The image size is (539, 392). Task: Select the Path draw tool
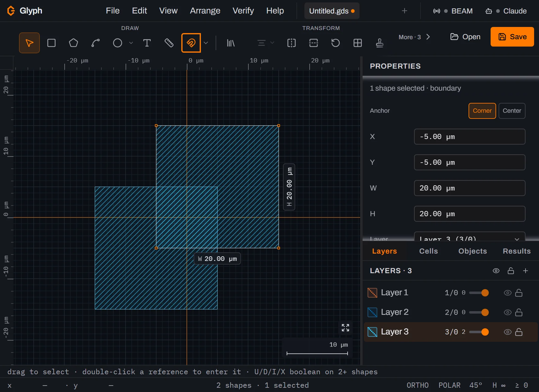click(96, 43)
